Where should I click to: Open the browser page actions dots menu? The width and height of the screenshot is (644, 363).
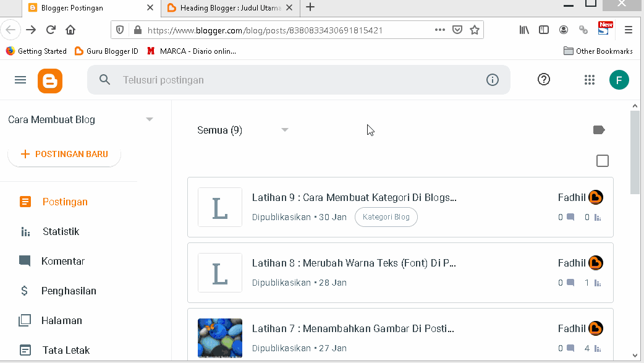click(439, 29)
